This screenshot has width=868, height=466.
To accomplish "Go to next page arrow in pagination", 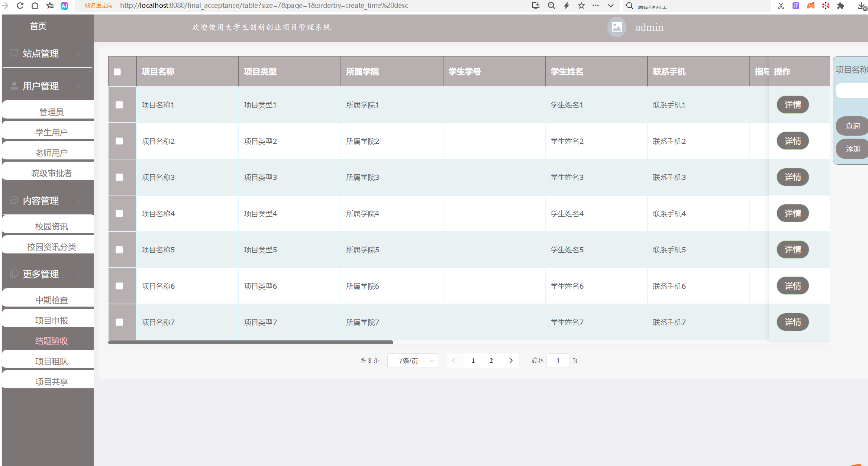I will click(x=511, y=360).
